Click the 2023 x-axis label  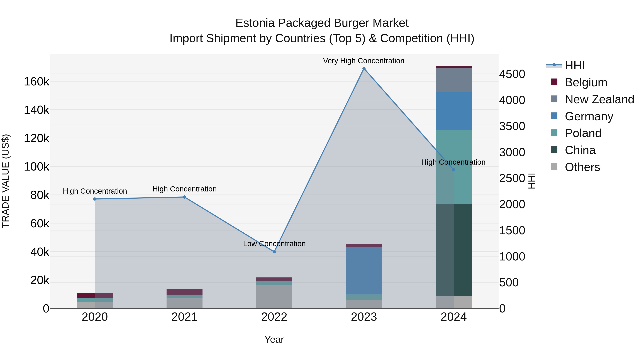tap(364, 317)
